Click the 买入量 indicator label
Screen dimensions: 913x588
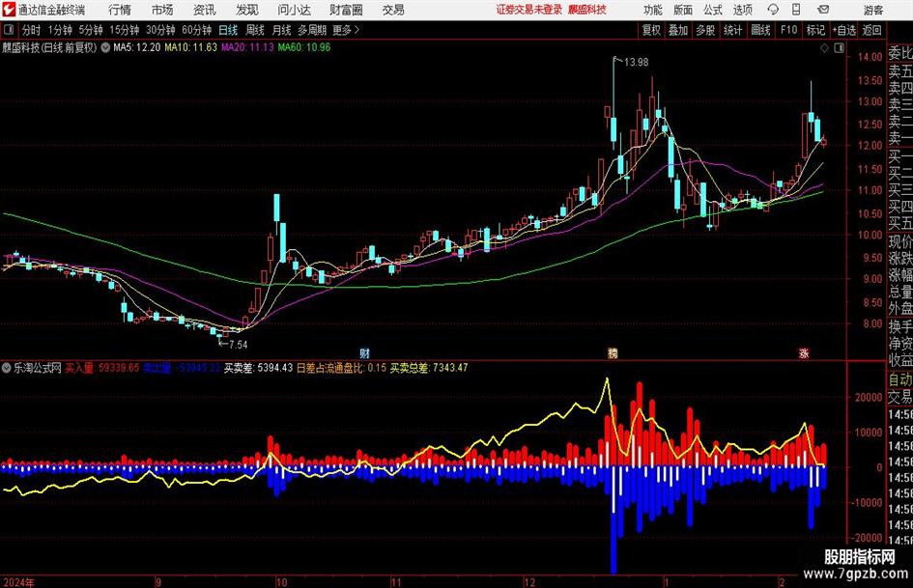pos(79,368)
